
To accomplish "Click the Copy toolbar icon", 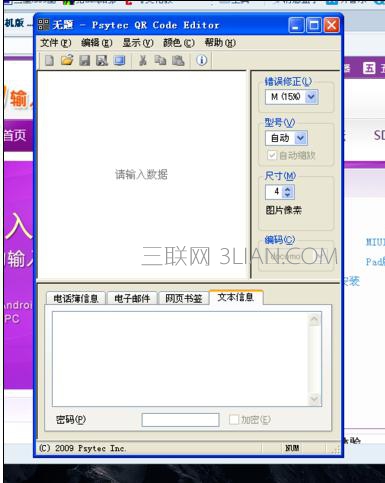I will click(x=160, y=60).
